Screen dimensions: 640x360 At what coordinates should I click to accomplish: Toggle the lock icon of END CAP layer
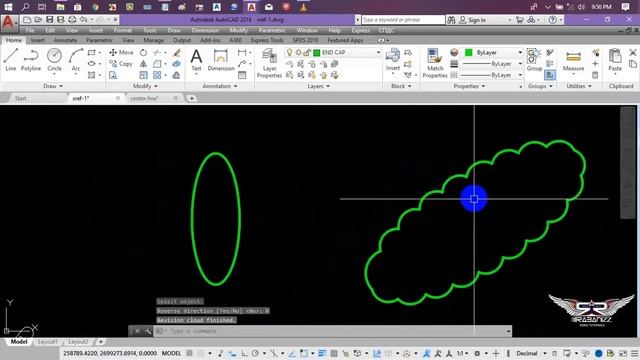[307, 52]
